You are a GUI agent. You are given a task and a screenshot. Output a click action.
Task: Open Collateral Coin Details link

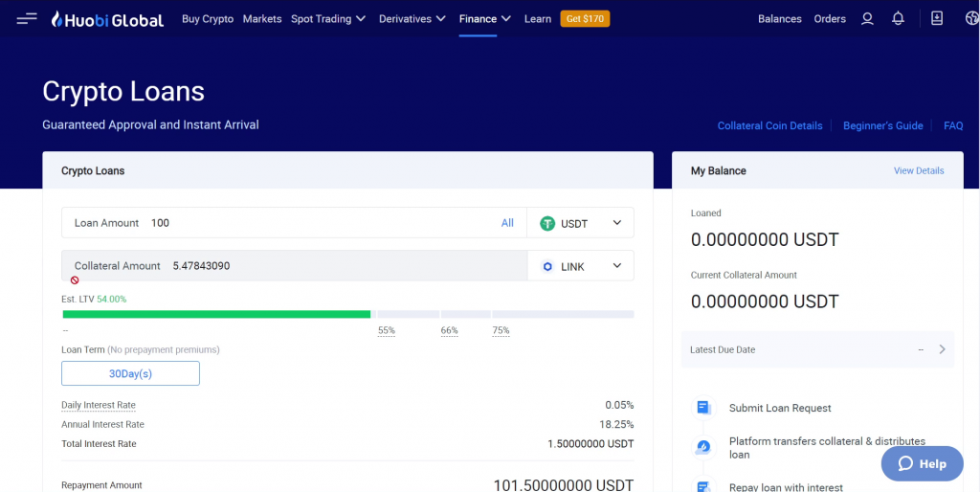click(770, 125)
